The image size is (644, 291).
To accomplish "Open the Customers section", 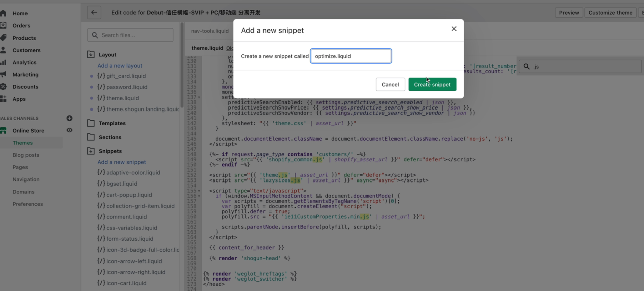I will [x=26, y=50].
